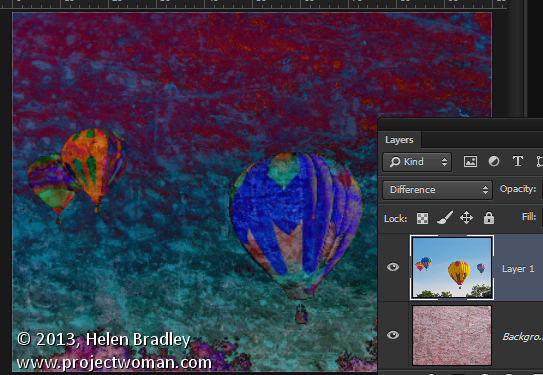543x375 pixels.
Task: Filter layers by adjustment layers icon
Action: (x=494, y=161)
